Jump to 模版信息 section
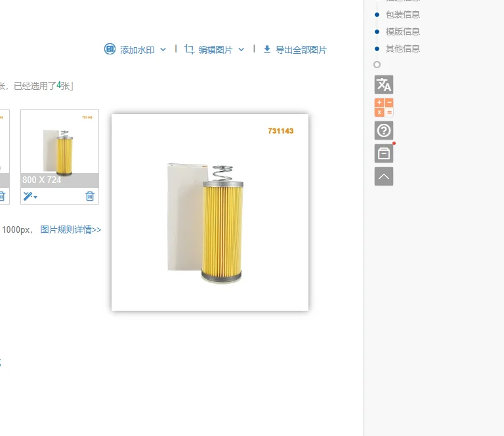 [403, 31]
